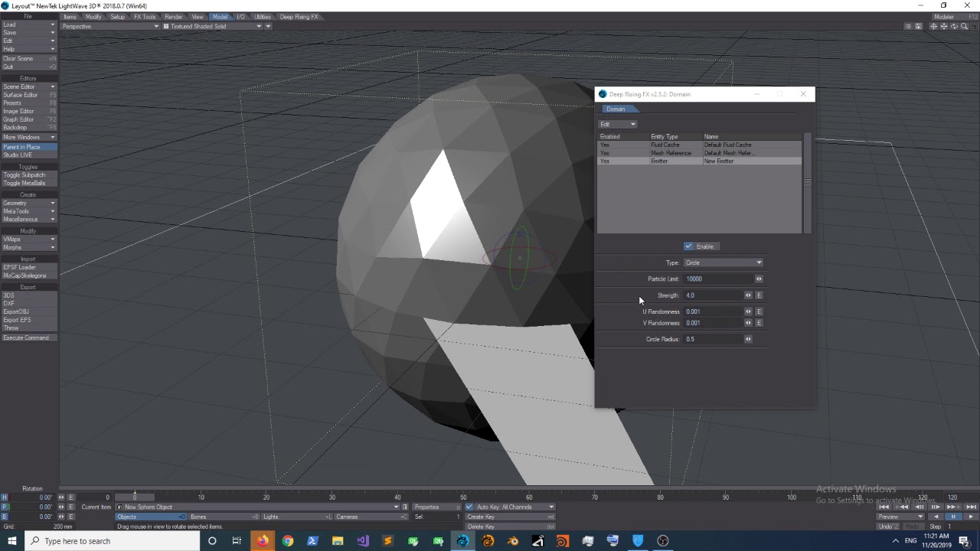Open the viewport list options icon
The width and height of the screenshot is (980, 551).
pyautogui.click(x=908, y=26)
